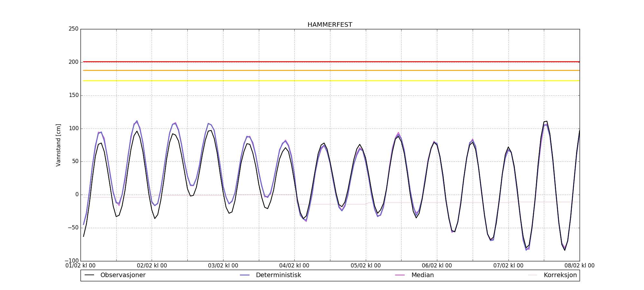Viewport: 644px width, 290px height.
Task: Click the Median legend label
Action: click(x=422, y=275)
